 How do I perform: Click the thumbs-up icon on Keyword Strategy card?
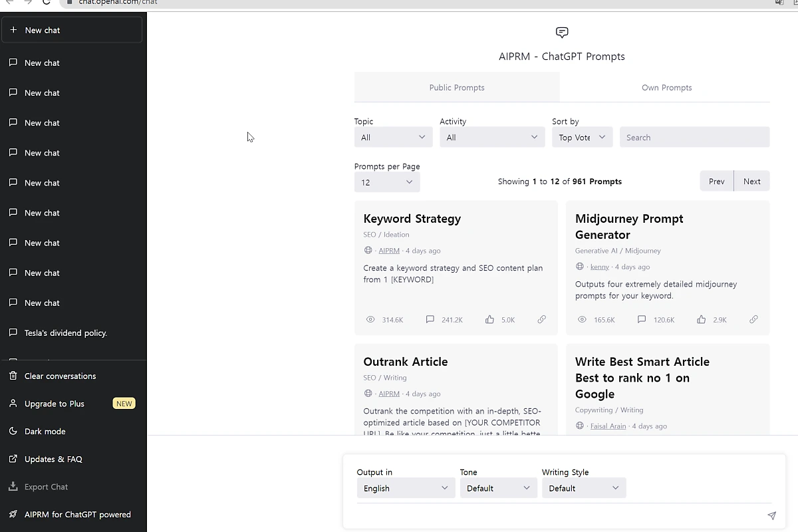pyautogui.click(x=489, y=319)
